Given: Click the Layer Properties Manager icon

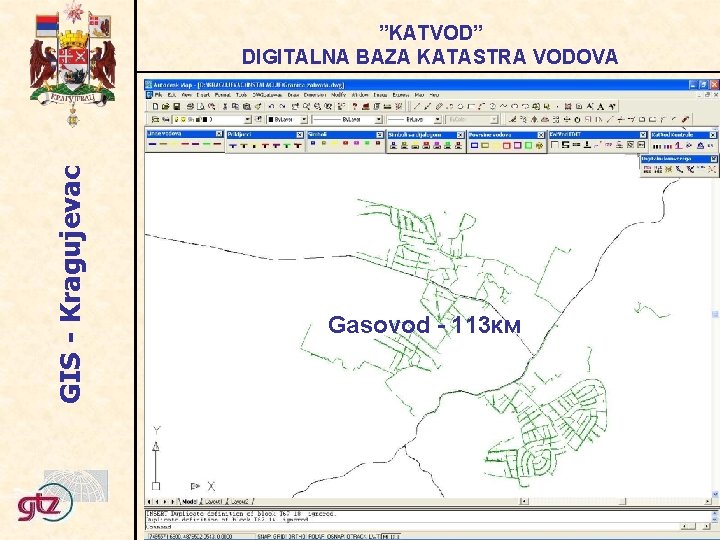Looking at the screenshot, I should click(x=155, y=120).
